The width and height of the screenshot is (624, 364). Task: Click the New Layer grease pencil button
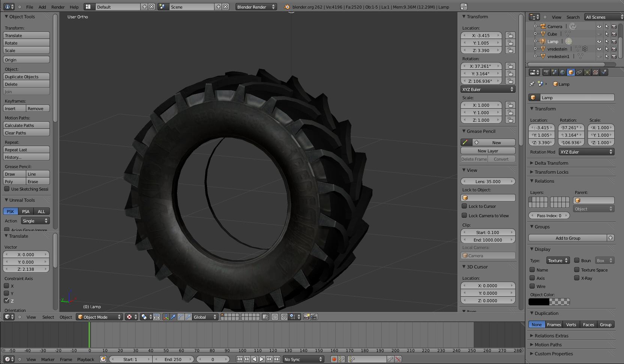click(x=488, y=151)
